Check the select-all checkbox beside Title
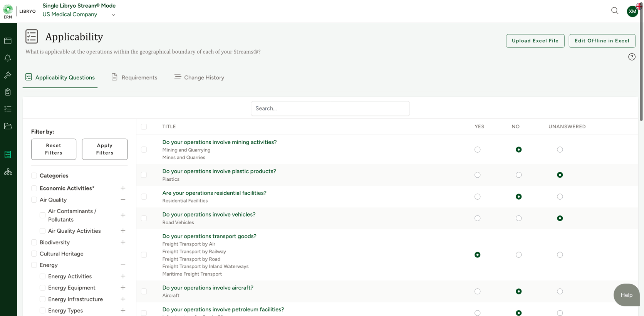644x316 pixels. click(x=144, y=127)
